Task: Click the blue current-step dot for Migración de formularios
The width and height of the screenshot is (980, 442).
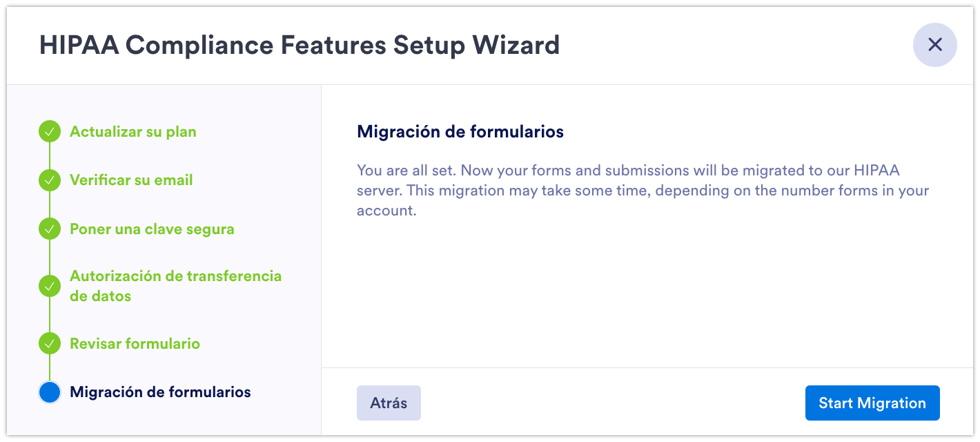Action: (50, 392)
